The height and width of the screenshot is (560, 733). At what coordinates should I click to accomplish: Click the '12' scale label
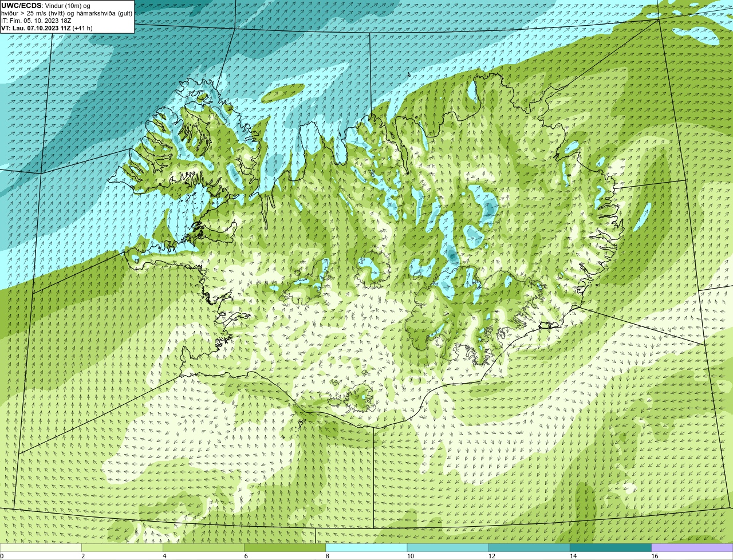(491, 556)
